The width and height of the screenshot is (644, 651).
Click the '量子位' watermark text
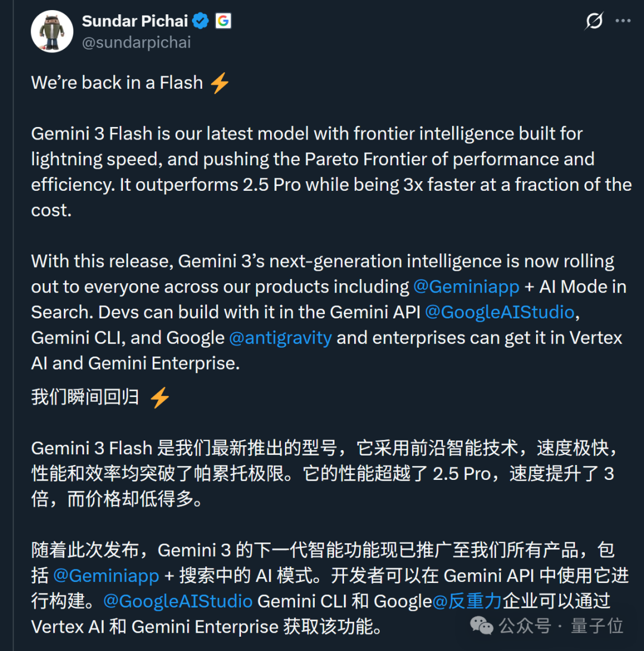[x=597, y=625]
